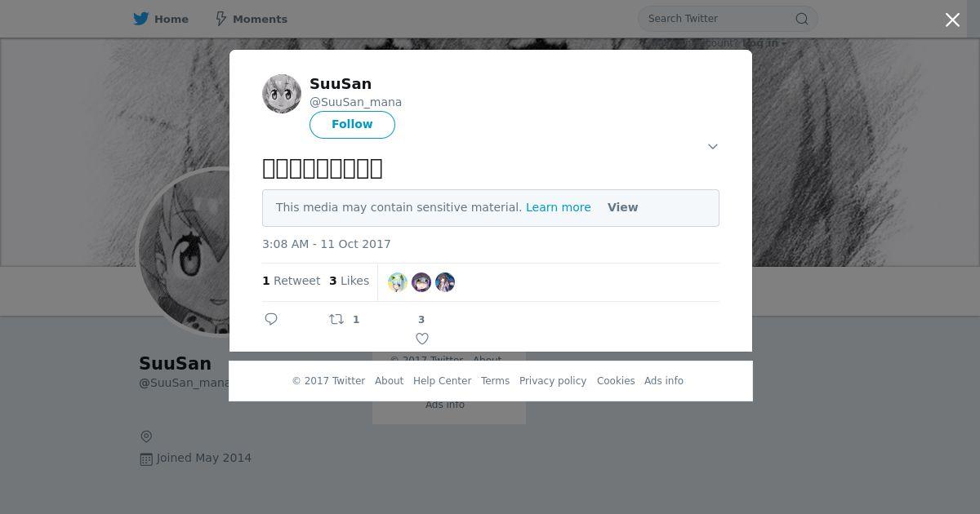Click the search magnifier icon

(x=802, y=19)
